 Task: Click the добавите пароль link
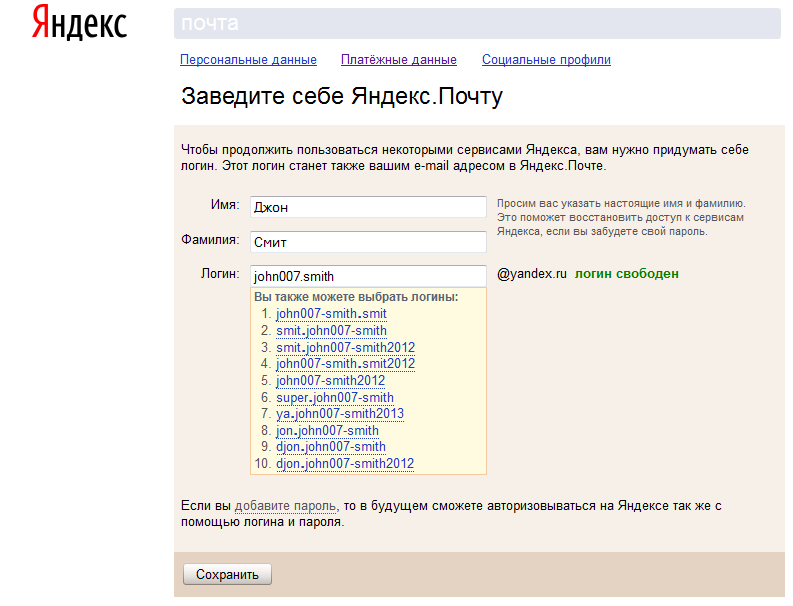coord(285,506)
